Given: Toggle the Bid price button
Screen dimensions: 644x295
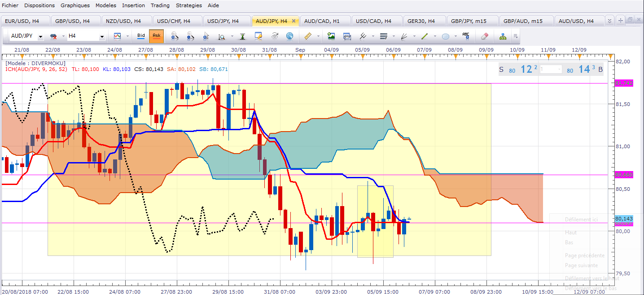Looking at the screenshot, I should (141, 36).
